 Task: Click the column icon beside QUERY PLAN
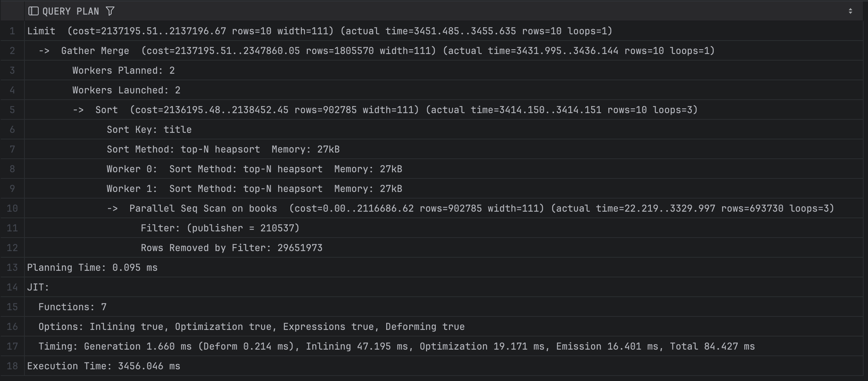(x=34, y=11)
